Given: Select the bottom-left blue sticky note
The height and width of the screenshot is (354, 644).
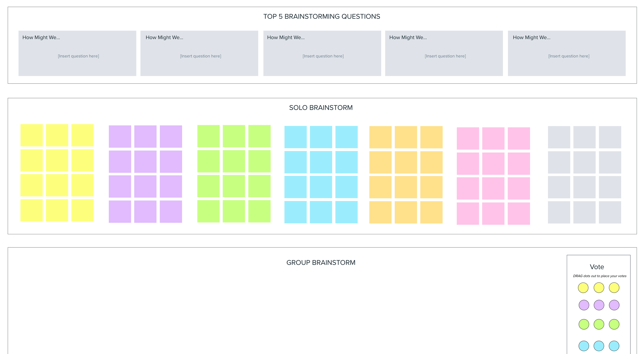Looking at the screenshot, I should coord(295,212).
